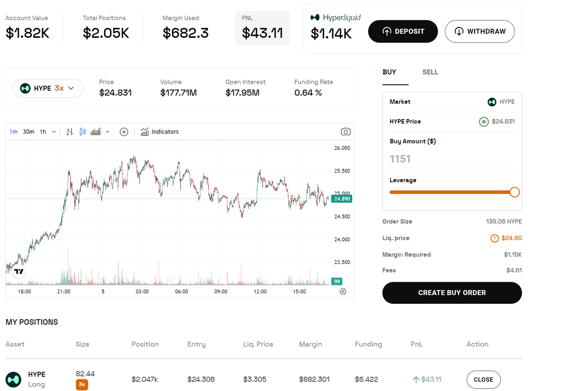Image resolution: width=588 pixels, height=391 pixels.
Task: Click the 12:00 time label on chart axis
Action: 260,292
